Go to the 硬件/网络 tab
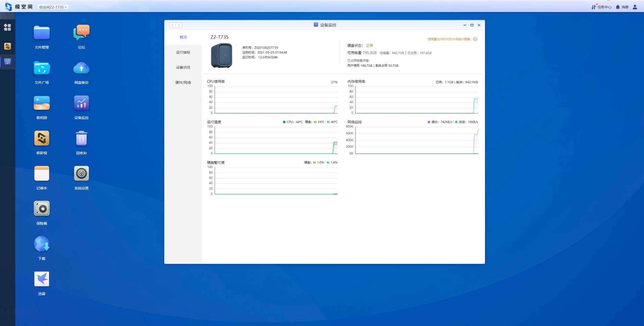This screenshot has width=644, height=326. click(x=183, y=83)
